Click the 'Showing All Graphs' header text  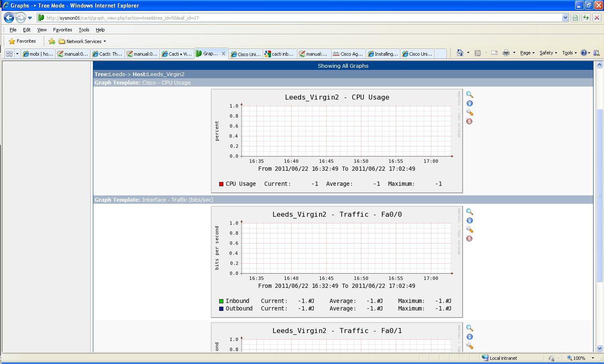tap(343, 66)
